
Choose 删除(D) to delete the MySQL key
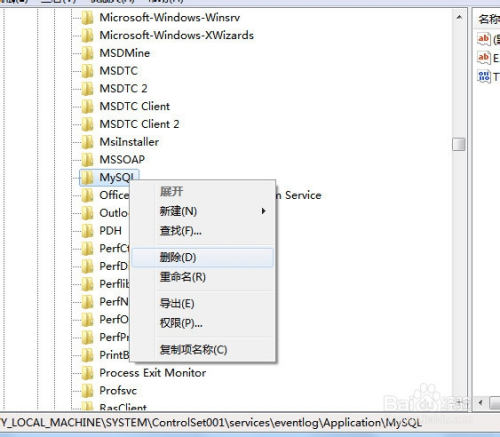202,257
